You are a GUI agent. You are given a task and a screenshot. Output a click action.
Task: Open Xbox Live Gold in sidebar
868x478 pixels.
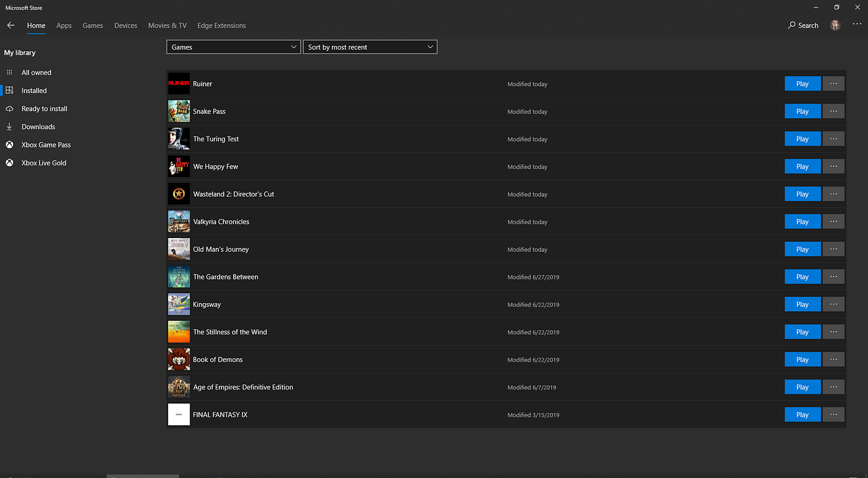[43, 162]
